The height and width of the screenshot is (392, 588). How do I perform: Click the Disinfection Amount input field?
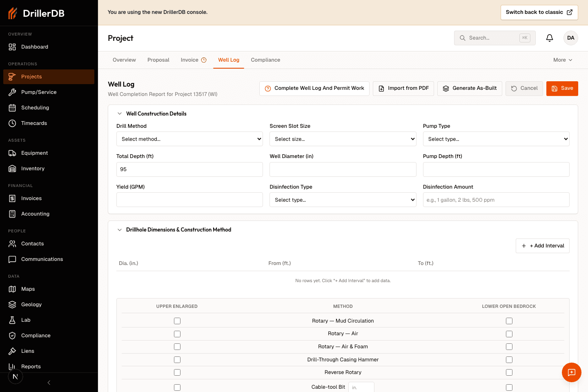[496, 200]
